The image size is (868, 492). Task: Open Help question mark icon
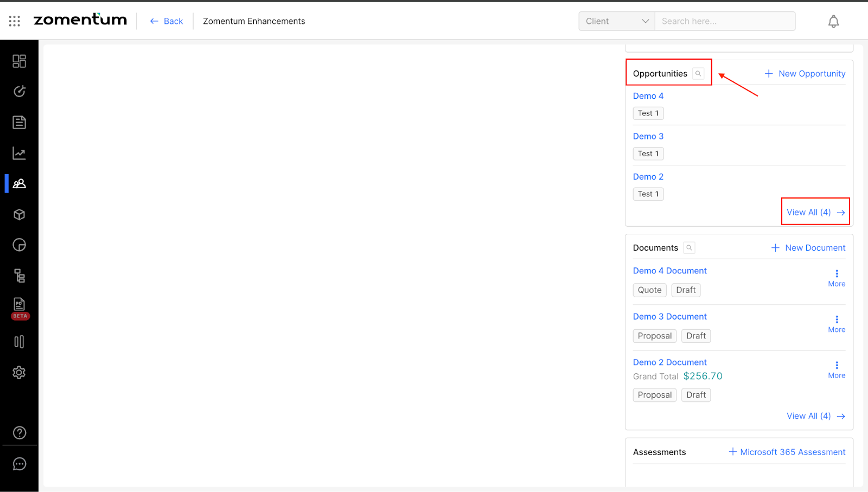20,433
